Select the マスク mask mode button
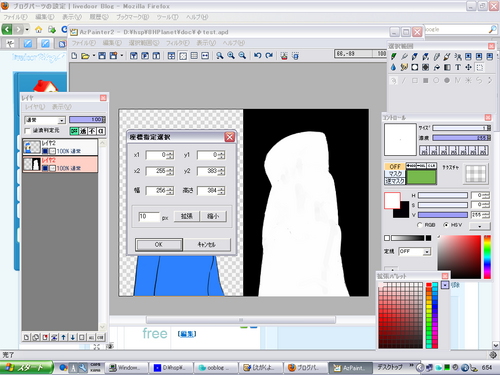The width and height of the screenshot is (500, 375). coord(395,173)
